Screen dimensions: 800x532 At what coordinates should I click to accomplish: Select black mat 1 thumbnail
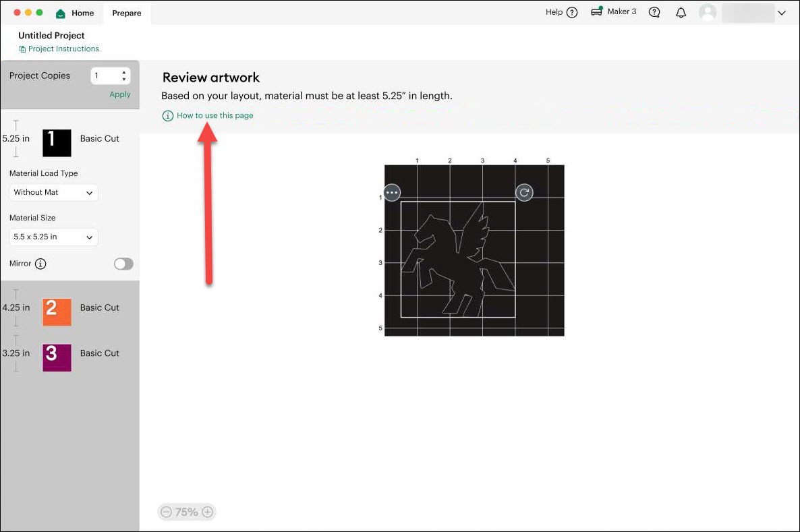tap(57, 142)
